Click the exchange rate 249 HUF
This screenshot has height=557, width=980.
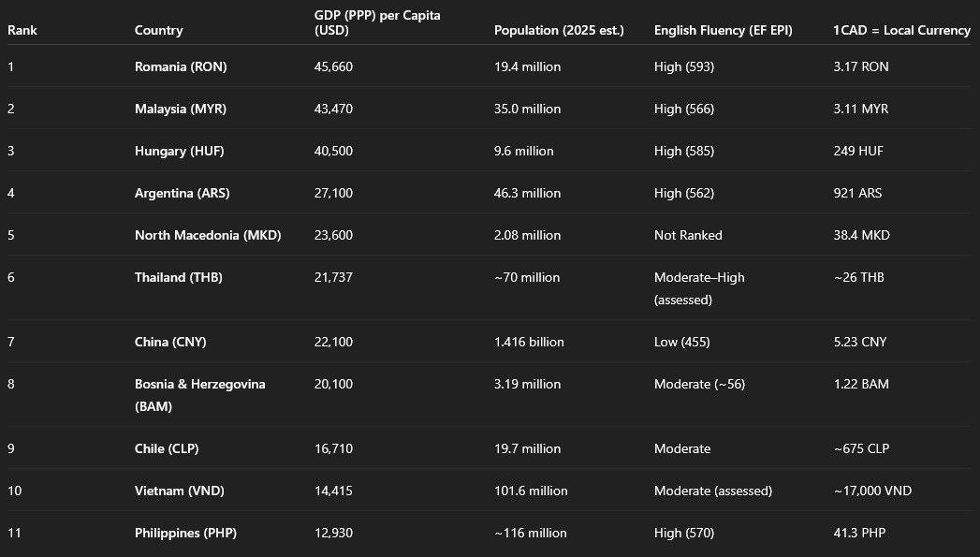(858, 151)
